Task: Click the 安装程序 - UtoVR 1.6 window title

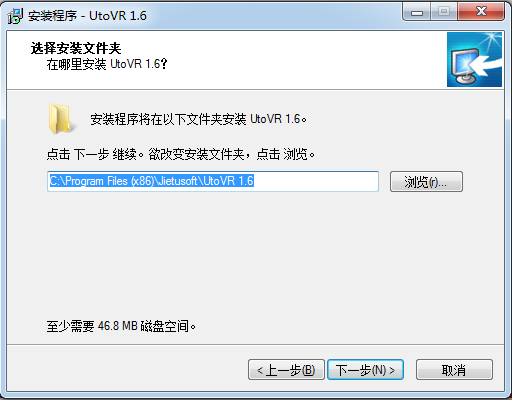Action: pos(87,16)
